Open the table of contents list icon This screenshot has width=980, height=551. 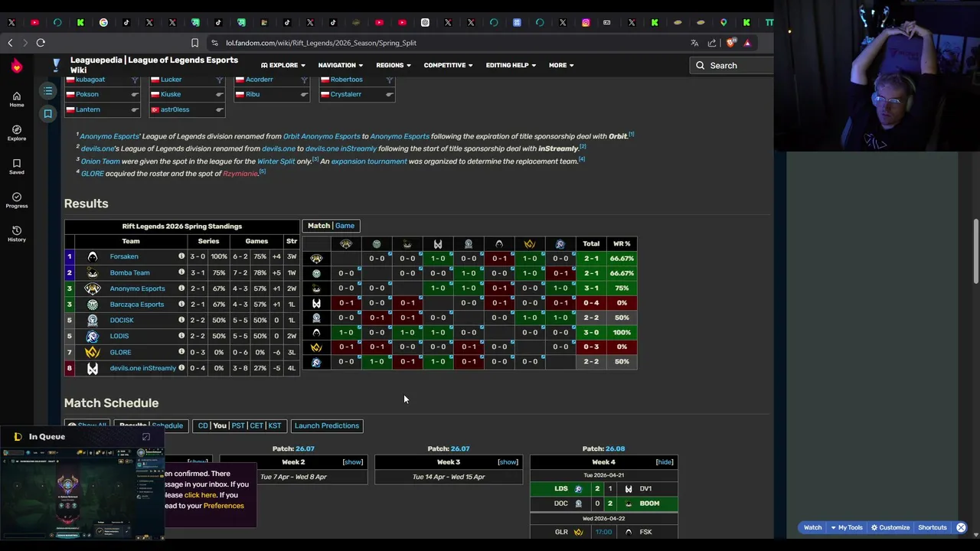coord(47,92)
